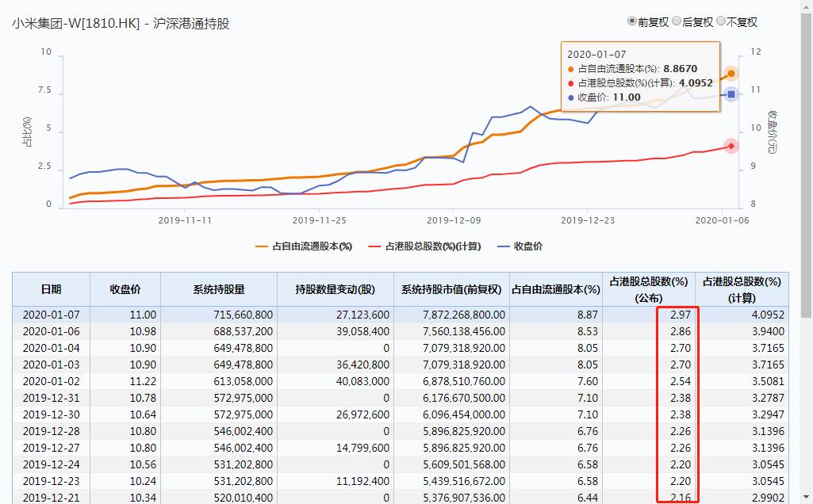Toggle the 占自由流通股本(%) legend series

(x=305, y=246)
